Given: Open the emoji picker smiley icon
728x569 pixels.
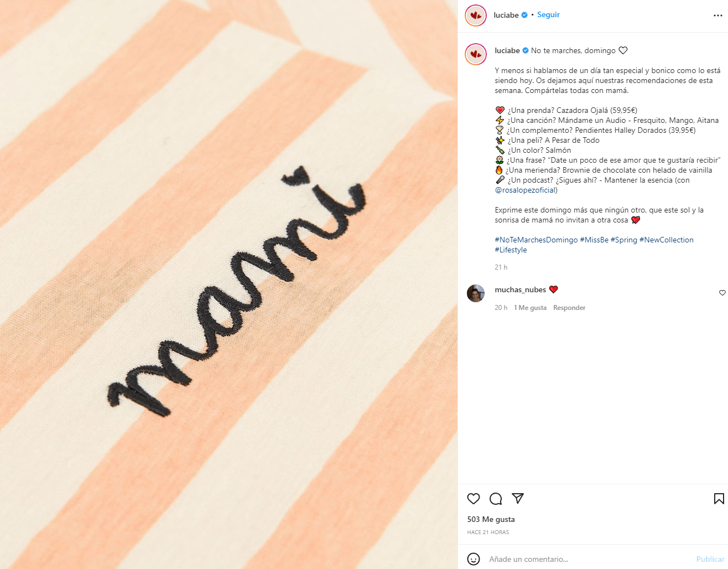Looking at the screenshot, I should [474, 559].
